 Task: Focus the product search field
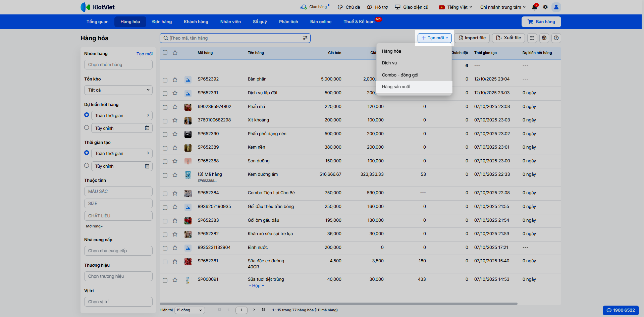pyautogui.click(x=235, y=38)
